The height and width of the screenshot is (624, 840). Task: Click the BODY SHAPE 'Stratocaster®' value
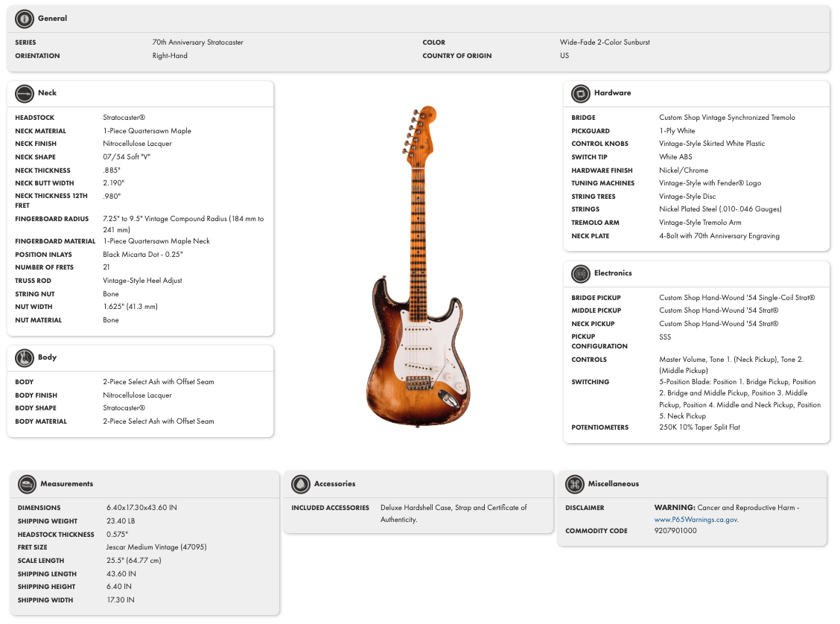click(124, 408)
